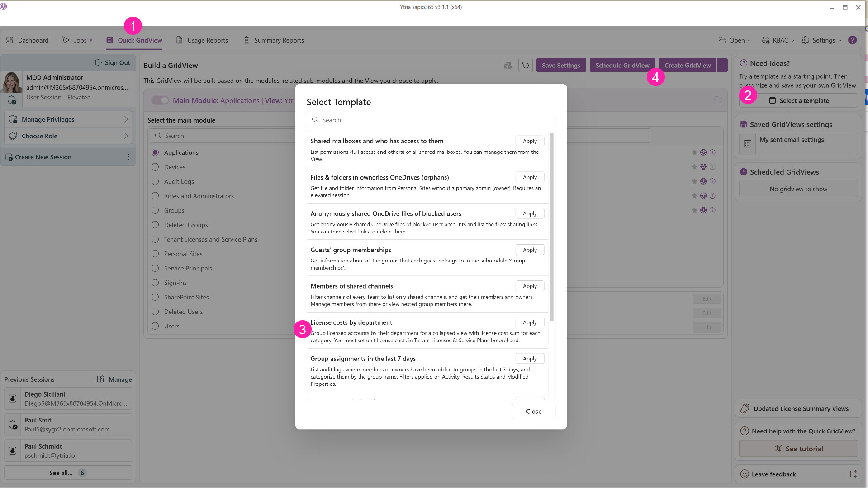Open the Settings dropdown menu
The height and width of the screenshot is (488, 868).
pyautogui.click(x=821, y=40)
